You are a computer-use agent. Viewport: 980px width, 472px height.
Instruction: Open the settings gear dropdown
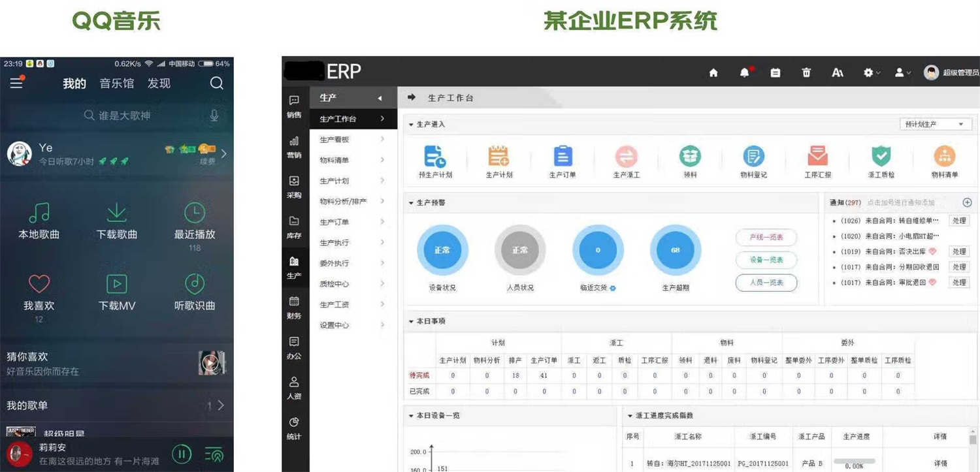point(872,73)
